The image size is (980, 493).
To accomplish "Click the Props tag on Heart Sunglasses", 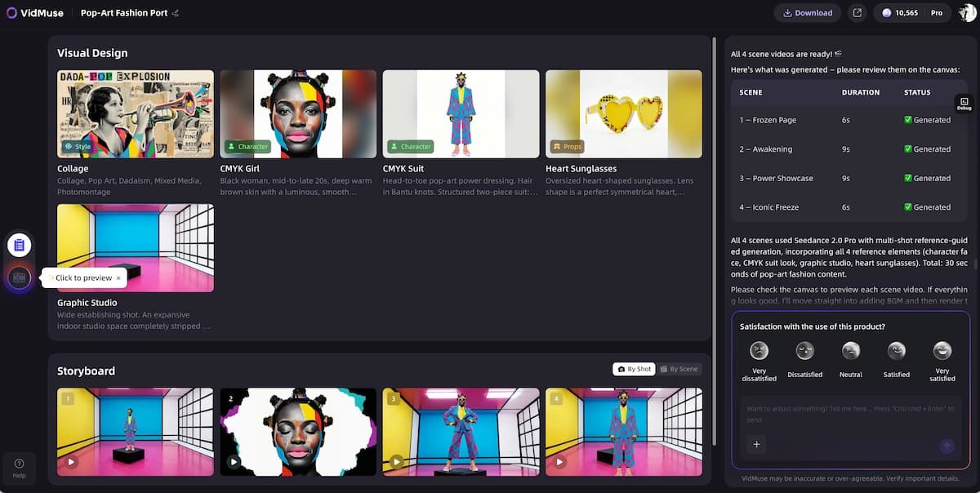I will coord(568,147).
